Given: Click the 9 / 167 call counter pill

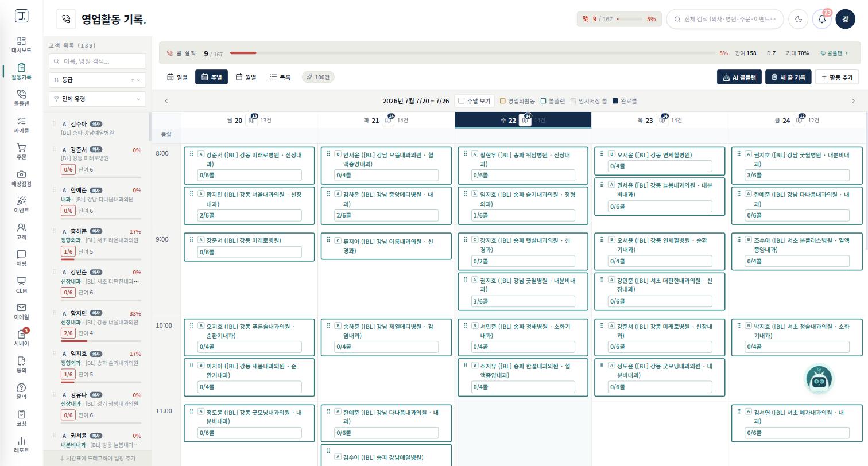Looking at the screenshot, I should pos(619,19).
